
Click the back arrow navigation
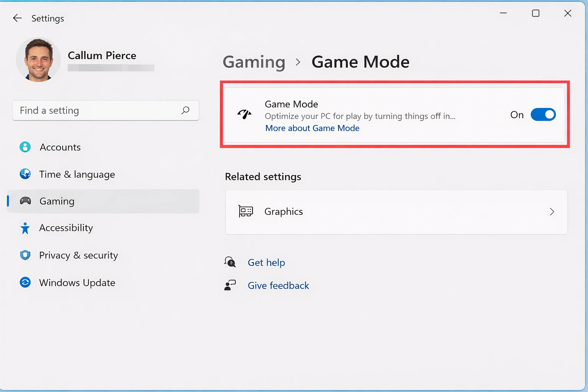[17, 18]
